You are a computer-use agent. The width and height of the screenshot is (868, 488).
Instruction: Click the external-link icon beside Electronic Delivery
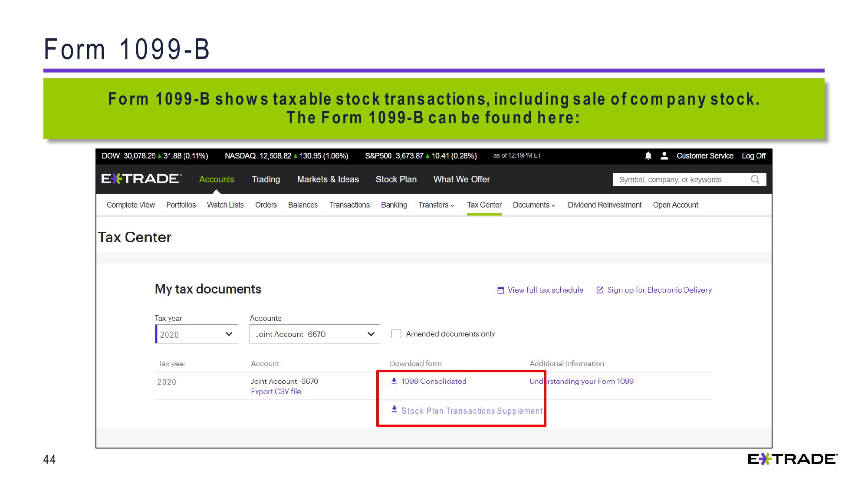coord(600,290)
